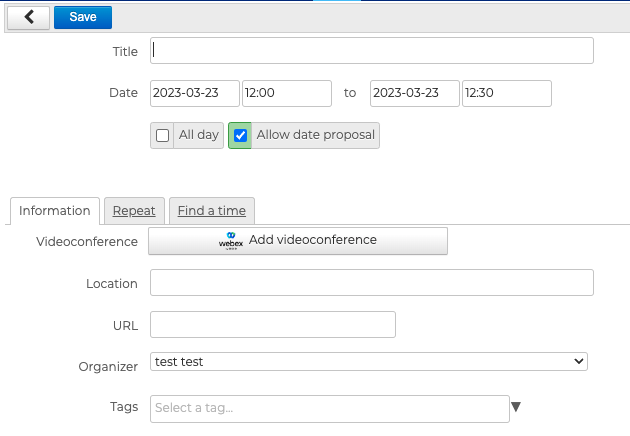The width and height of the screenshot is (630, 436).
Task: Switch to the Repeat tab
Action: [x=134, y=210]
